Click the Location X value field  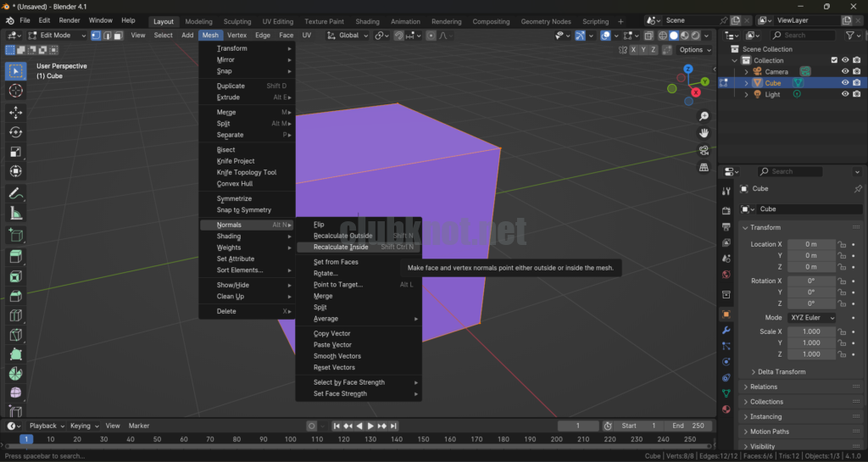pos(810,244)
